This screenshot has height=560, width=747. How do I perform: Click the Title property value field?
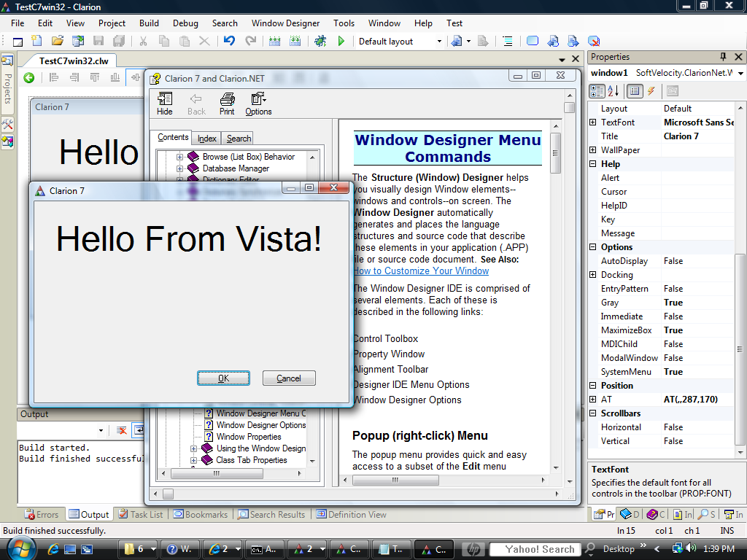697,136
